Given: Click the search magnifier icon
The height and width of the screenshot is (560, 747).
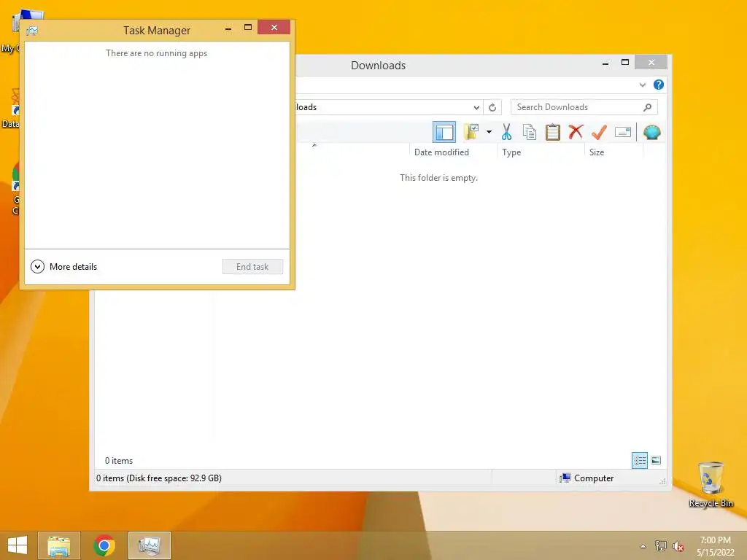Looking at the screenshot, I should [648, 107].
